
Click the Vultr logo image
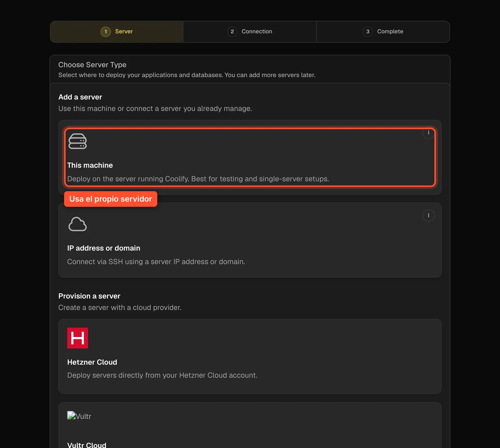coord(79,416)
